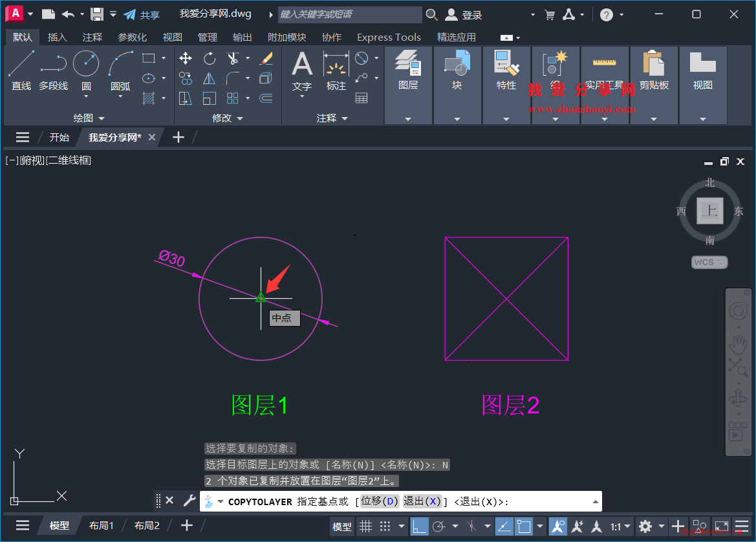
Task: Open the 块 panel dropdown arrow
Action: click(457, 119)
